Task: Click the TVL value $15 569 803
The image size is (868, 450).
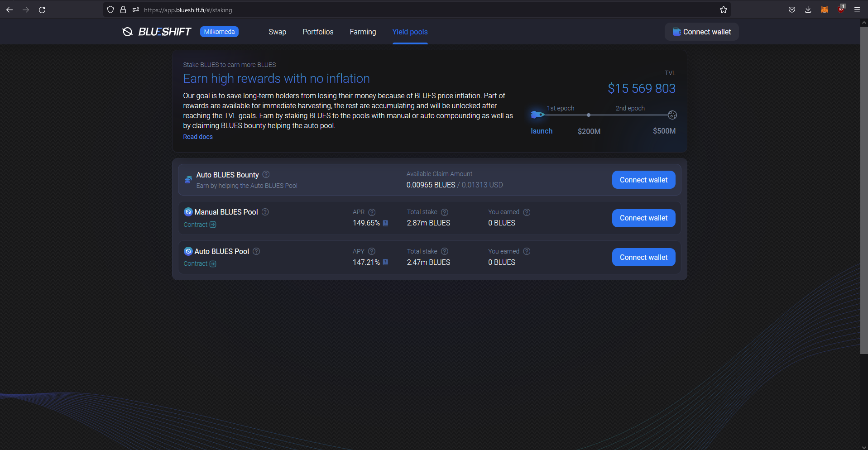Action: click(642, 88)
